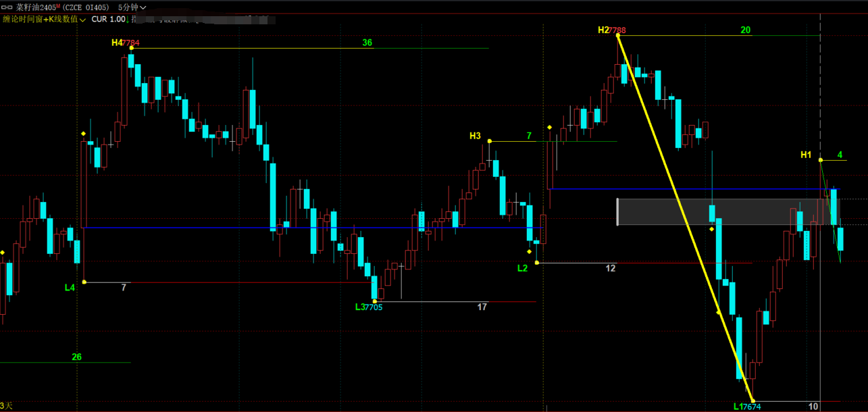Click the grey 10 bar count
The image size is (868, 412).
(x=813, y=407)
